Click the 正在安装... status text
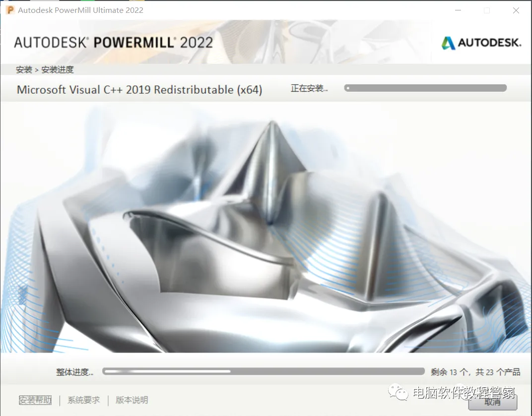532x416 pixels. (309, 88)
